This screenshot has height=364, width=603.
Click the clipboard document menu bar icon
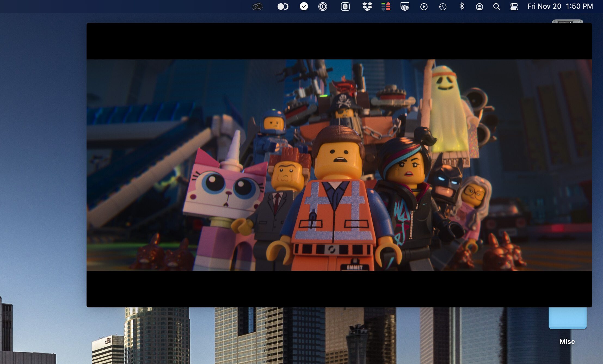click(345, 7)
